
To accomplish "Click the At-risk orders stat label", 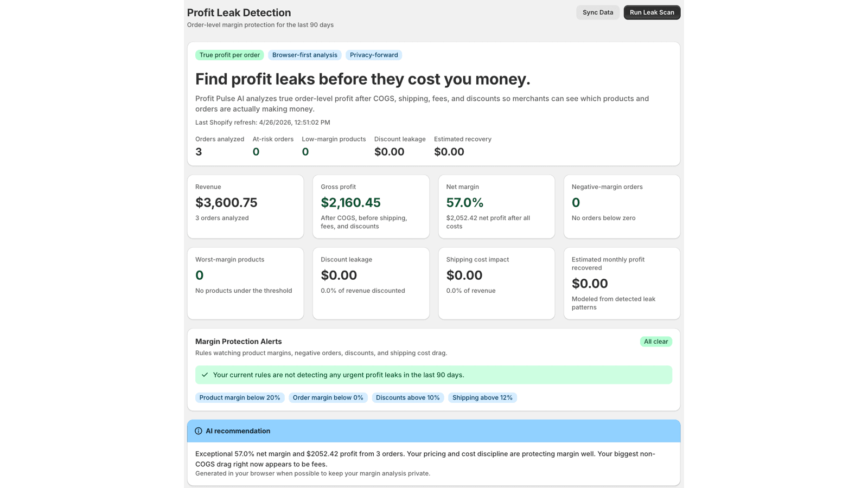I will tap(273, 139).
